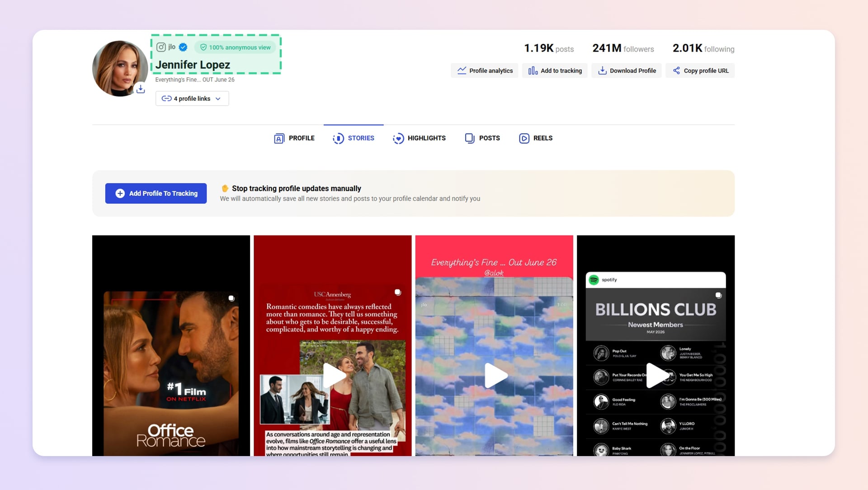
Task: Click the chevron on profile links
Action: point(218,99)
